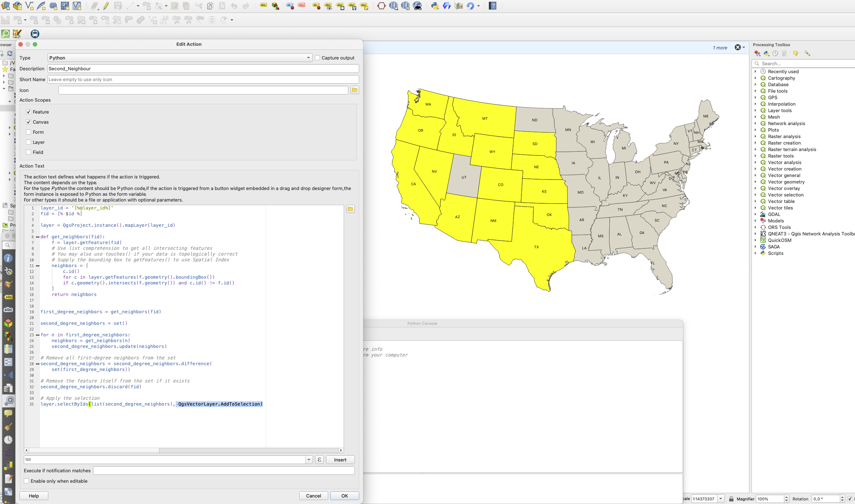Click the Cancel button in Edit Action
This screenshot has height=504, width=855.
coord(313,496)
